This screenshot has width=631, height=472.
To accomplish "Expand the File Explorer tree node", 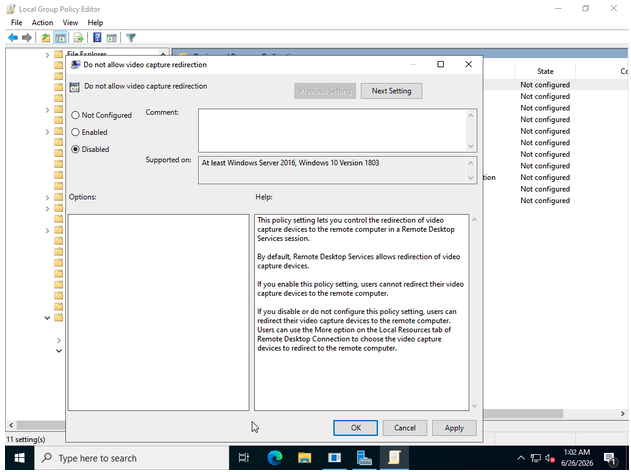I will (x=47, y=55).
